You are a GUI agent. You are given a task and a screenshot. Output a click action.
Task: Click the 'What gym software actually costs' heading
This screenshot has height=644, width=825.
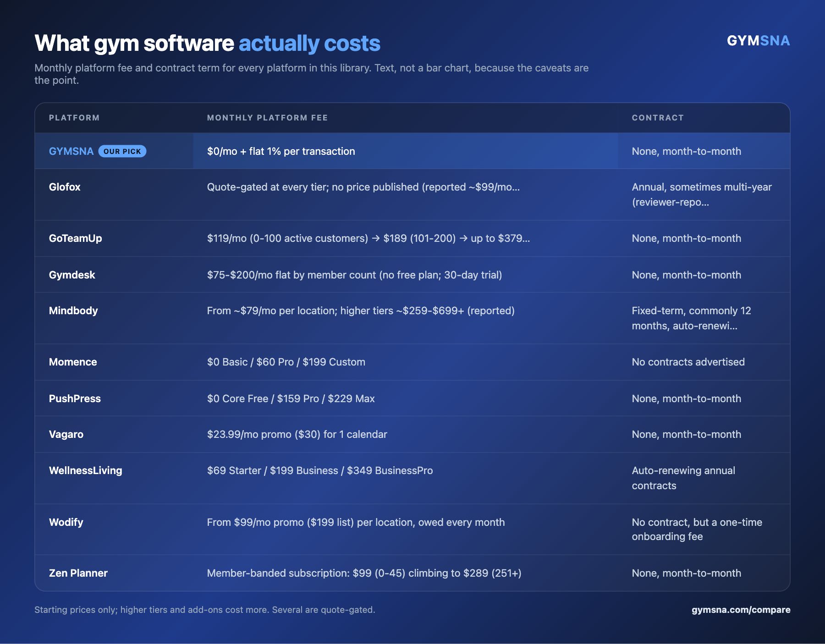click(x=207, y=44)
